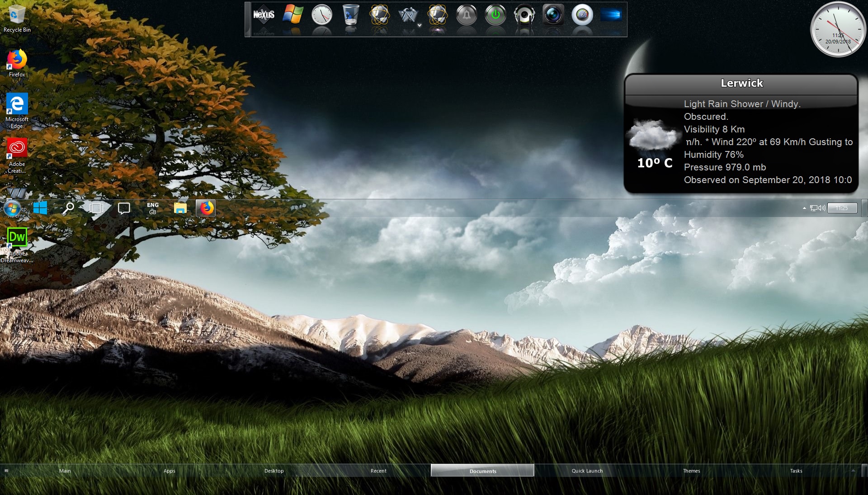Screen dimensions: 868x495
Task: Open the bell notification dock icon
Action: coord(467,15)
